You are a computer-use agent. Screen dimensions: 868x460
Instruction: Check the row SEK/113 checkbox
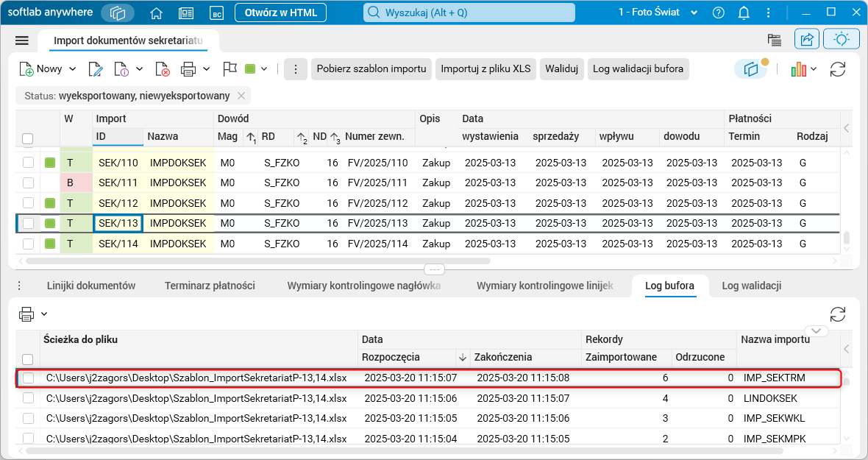(28, 223)
